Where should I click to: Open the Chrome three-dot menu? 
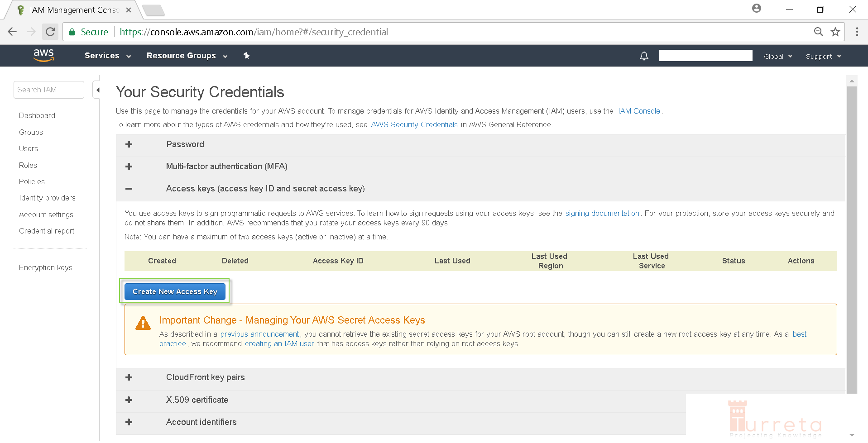(x=857, y=32)
